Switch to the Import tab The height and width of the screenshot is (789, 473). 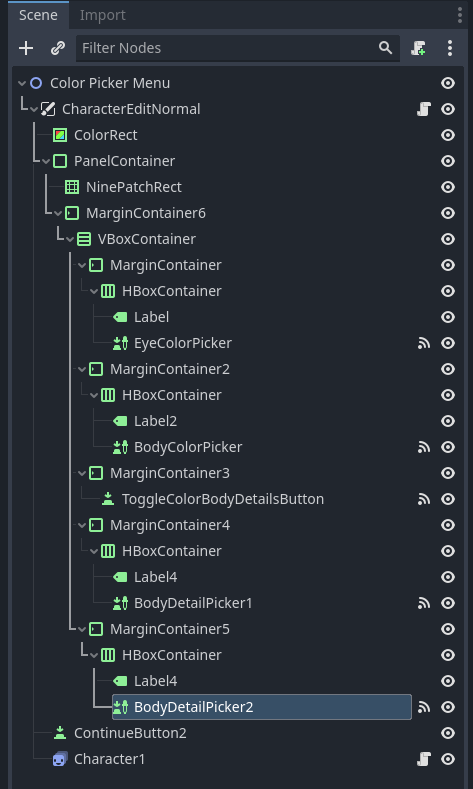click(x=103, y=16)
